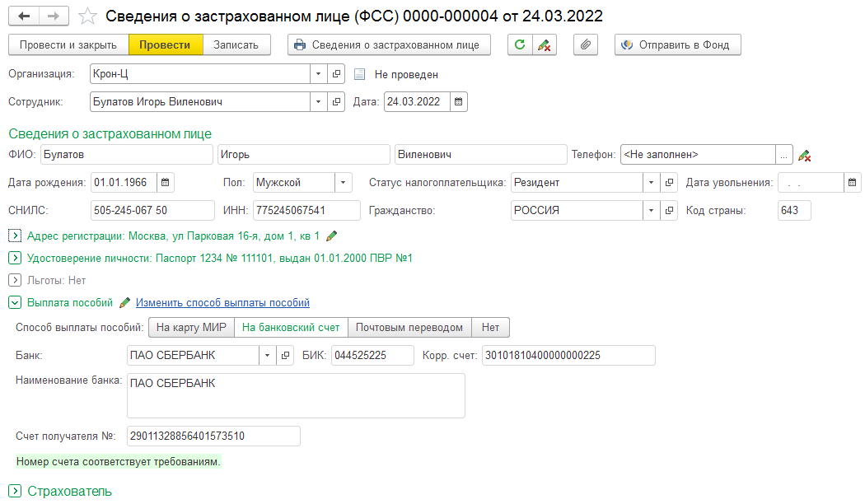
Task: Expand the Страхователь section
Action: [14, 492]
